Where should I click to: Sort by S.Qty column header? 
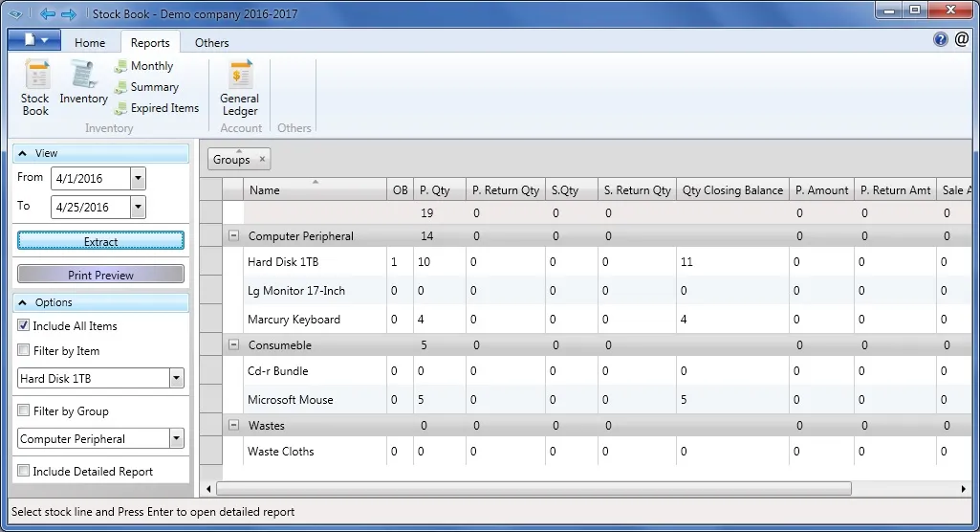[571, 190]
